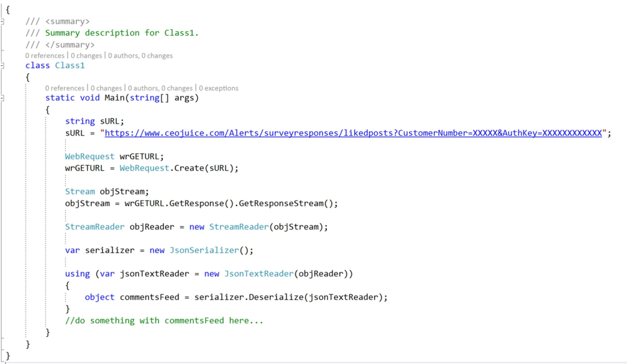Click 'WebRequest.Create(sURL)' call
627x364 pixels.
176,168
